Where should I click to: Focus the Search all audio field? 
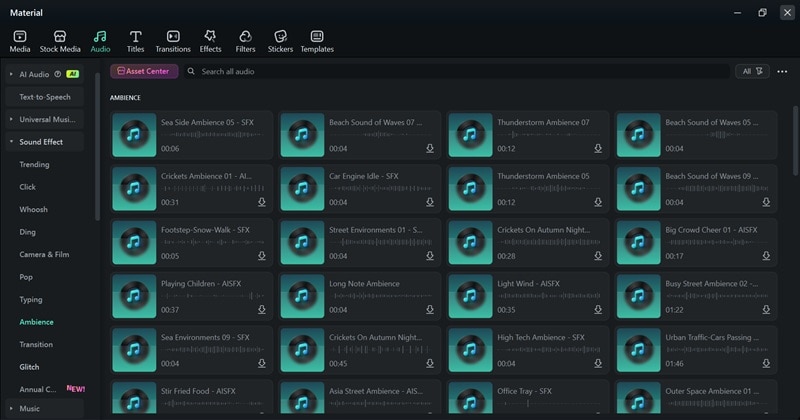point(457,71)
